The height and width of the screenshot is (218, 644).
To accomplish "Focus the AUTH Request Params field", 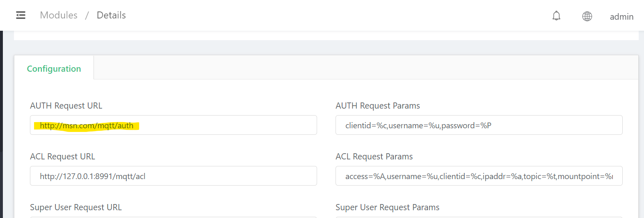I will (x=479, y=125).
